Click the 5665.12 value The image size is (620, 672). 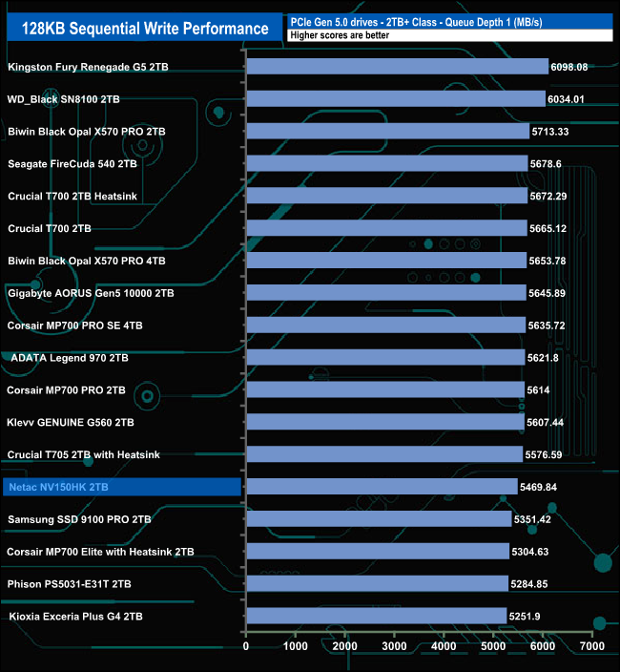tap(548, 228)
